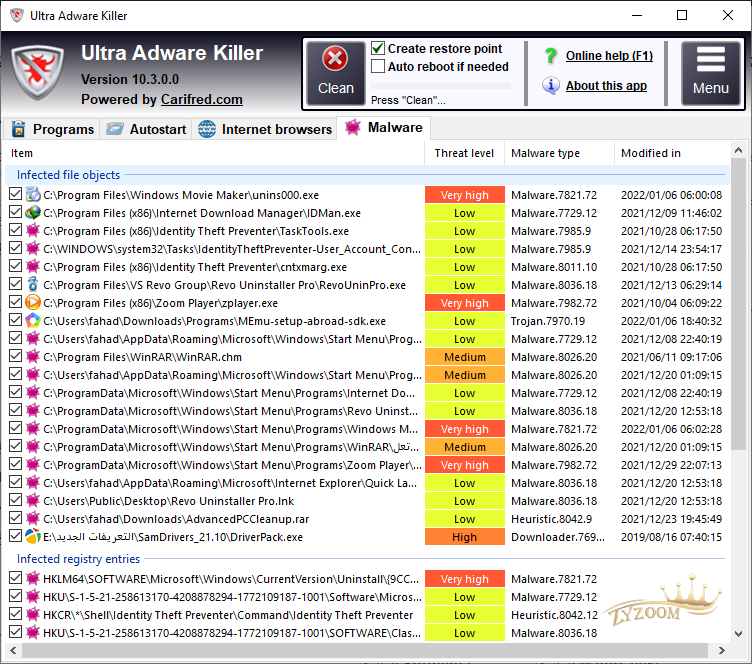The image size is (752, 664).
Task: Click the Ultra Adware Killer shield logo
Action: coord(38,72)
